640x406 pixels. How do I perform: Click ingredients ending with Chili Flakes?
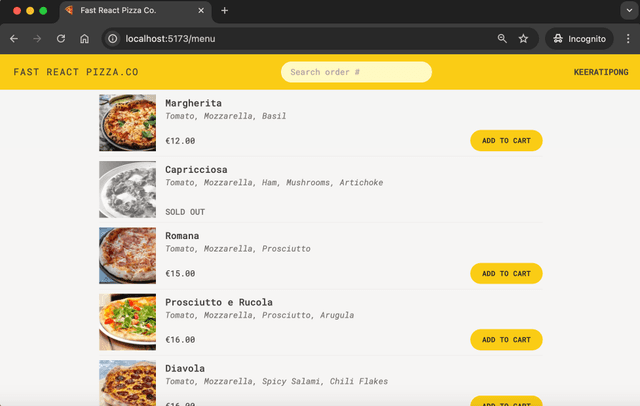click(276, 382)
